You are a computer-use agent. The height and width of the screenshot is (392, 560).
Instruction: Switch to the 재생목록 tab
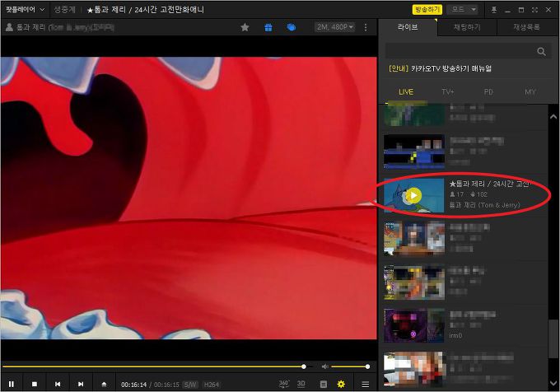click(526, 27)
